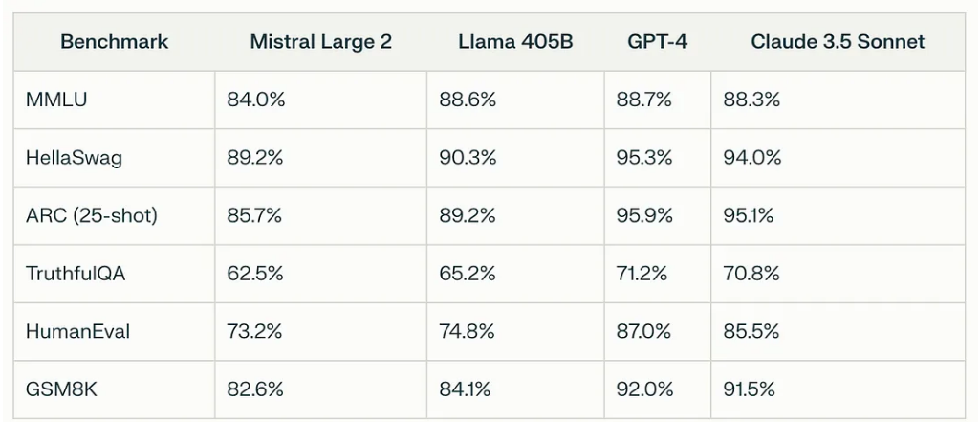Click Mistral Large 2's MMLU score 84.0%
This screenshot has width=980, height=422.
tap(255, 100)
